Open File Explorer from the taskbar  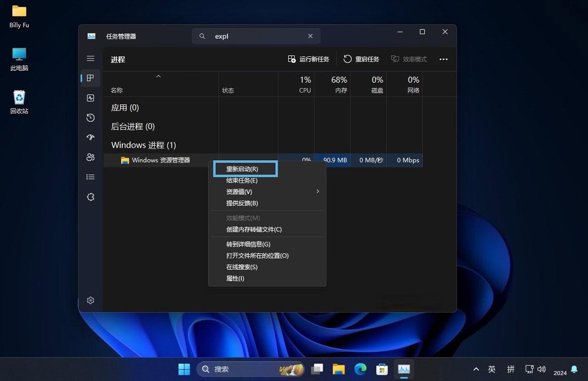pos(339,369)
